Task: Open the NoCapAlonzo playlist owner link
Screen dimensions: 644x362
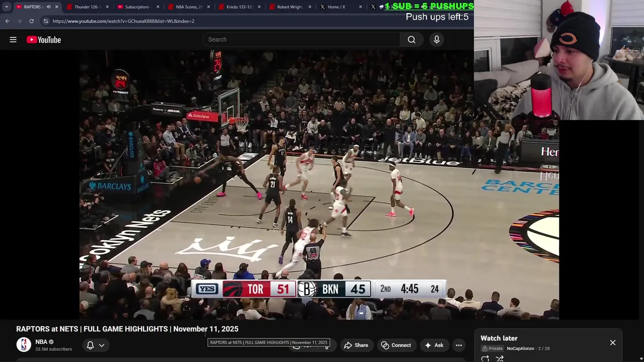Action: pos(520,348)
